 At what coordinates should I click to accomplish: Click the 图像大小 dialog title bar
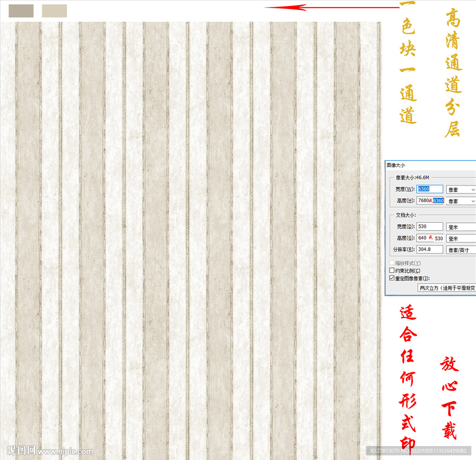click(430, 165)
